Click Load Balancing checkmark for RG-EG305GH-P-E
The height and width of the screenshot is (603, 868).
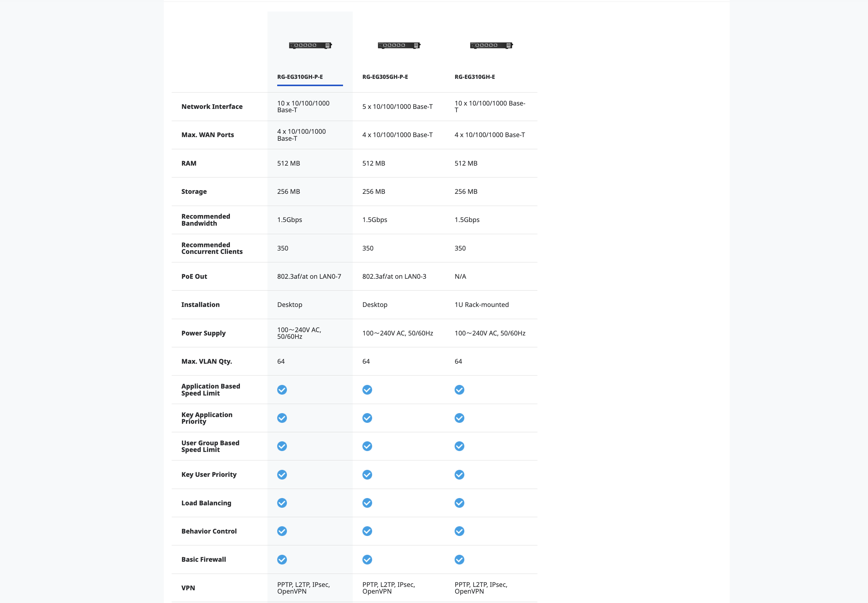(367, 503)
